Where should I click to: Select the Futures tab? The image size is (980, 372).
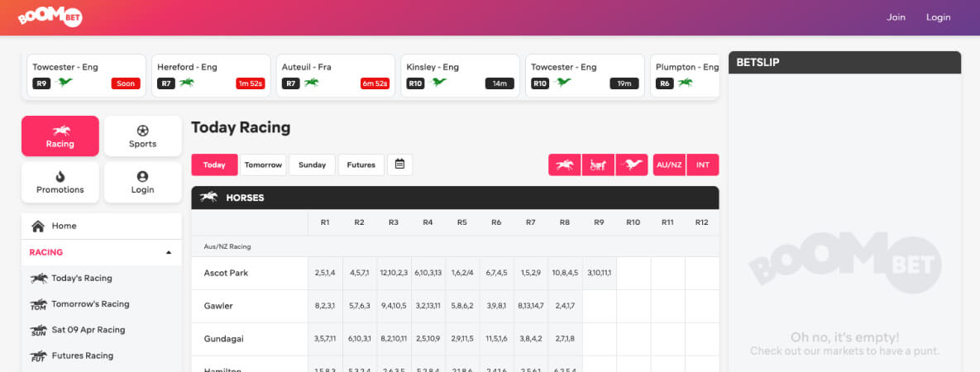click(x=361, y=165)
